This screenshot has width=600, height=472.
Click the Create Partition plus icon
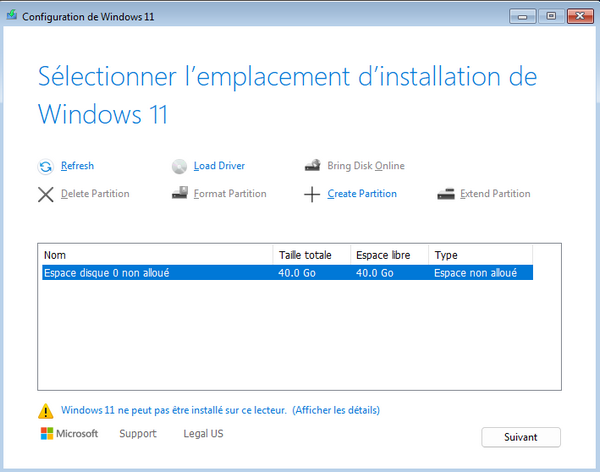tap(311, 194)
